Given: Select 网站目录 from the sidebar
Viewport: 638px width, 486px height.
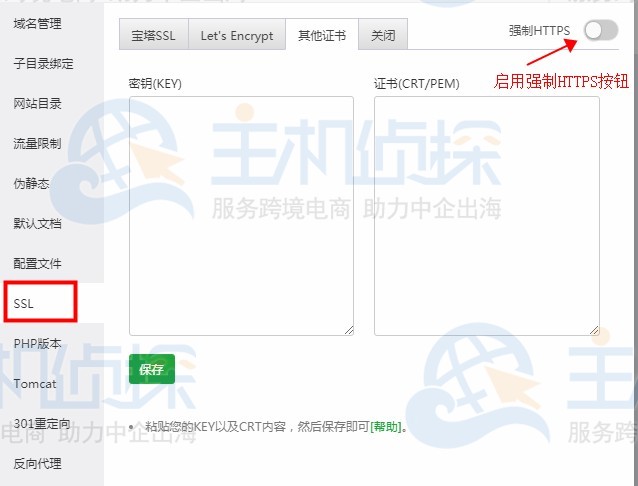Looking at the screenshot, I should [x=37, y=104].
